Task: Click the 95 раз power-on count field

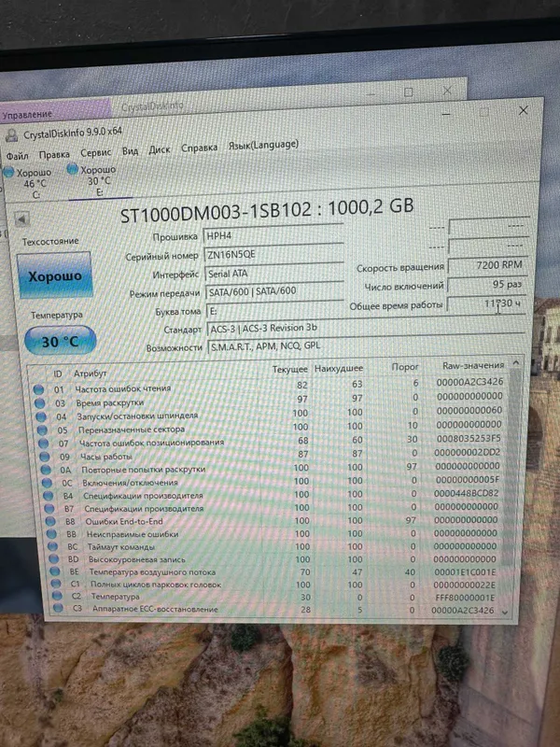Action: coord(487,285)
